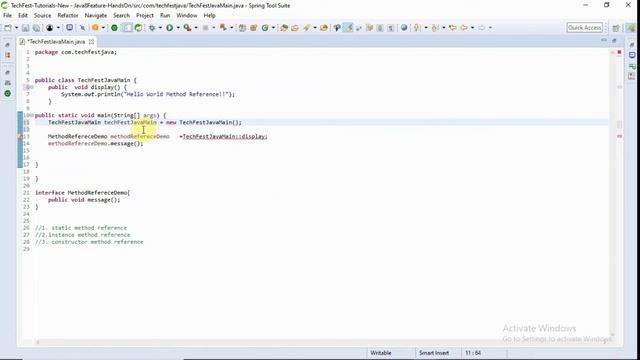The height and width of the screenshot is (360, 640).
Task: Maximize the editor area
Action: (x=614, y=40)
